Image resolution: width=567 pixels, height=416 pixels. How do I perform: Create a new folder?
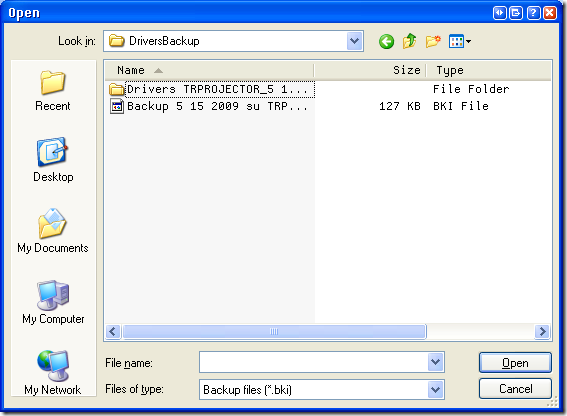(x=433, y=41)
